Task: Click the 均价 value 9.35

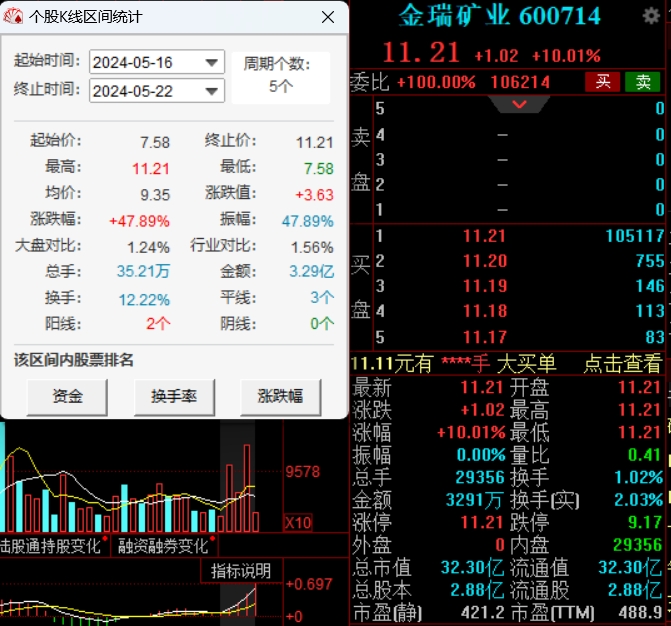Action: 155,195
